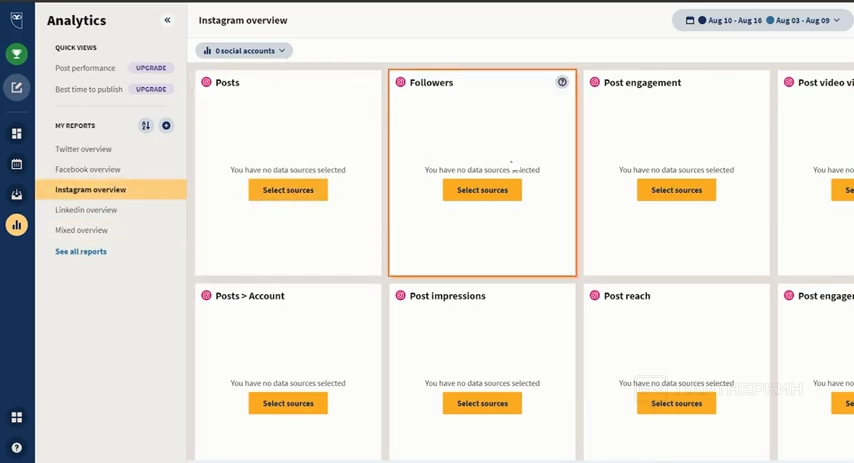Open the Analytics bar chart icon
Viewport: 854px width, 463px height.
pyautogui.click(x=16, y=225)
